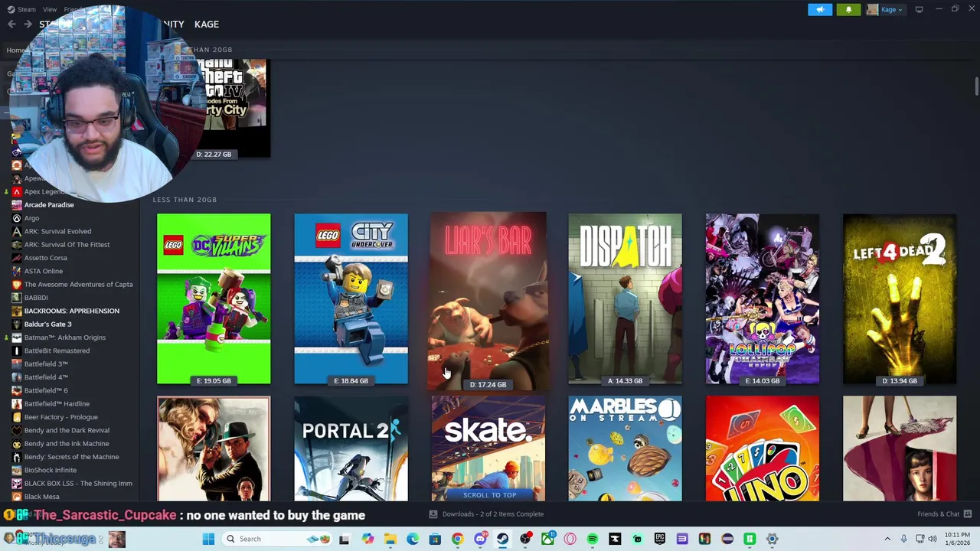Open UNO game tile
This screenshot has height=551, width=980.
click(x=763, y=448)
